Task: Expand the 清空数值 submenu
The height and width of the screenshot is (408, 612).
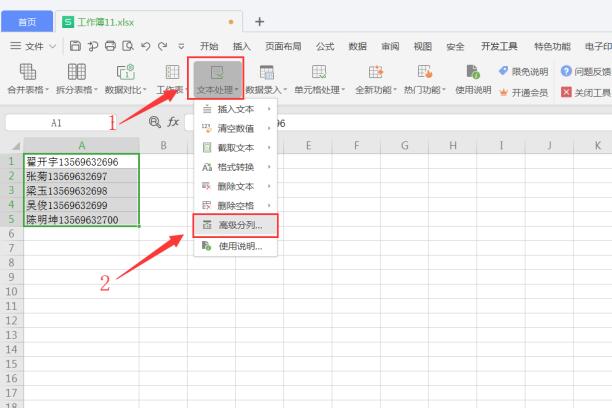Action: coord(269,128)
